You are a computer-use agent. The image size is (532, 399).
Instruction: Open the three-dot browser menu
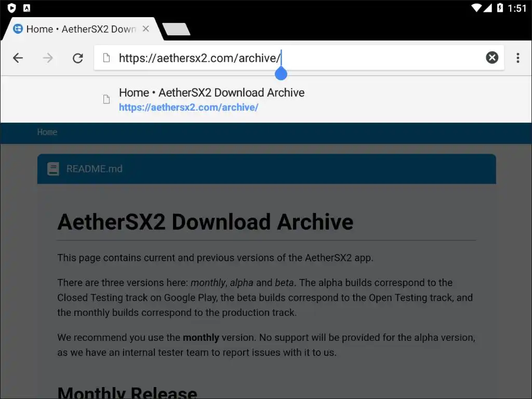(x=518, y=58)
